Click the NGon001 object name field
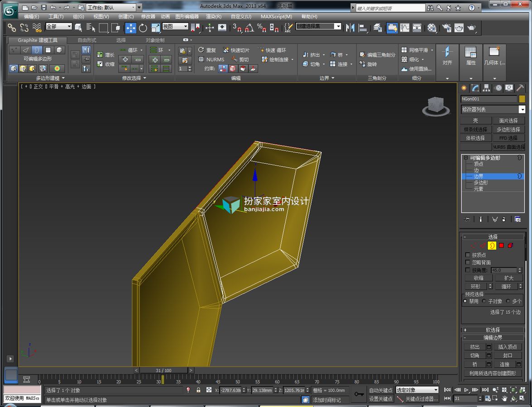 pyautogui.click(x=489, y=99)
